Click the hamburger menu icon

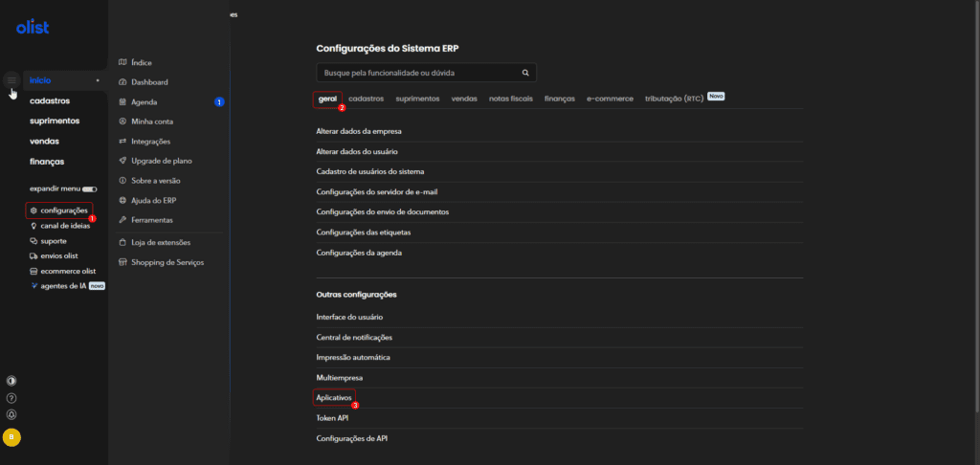pyautogui.click(x=11, y=80)
